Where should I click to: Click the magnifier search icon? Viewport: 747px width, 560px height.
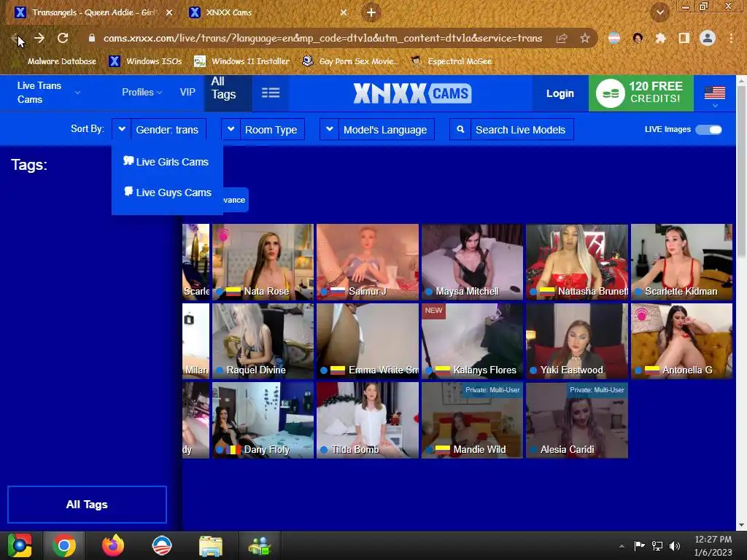point(460,129)
